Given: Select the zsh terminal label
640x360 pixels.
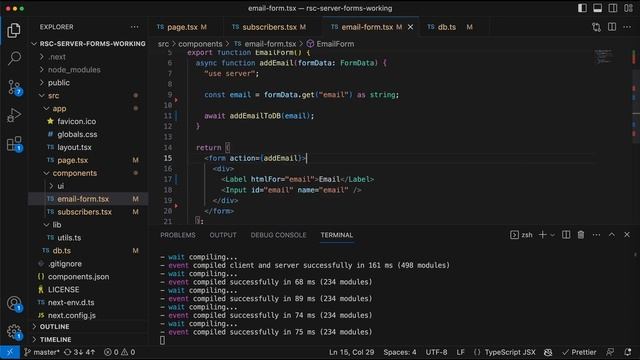Looking at the screenshot, I should pos(522,235).
